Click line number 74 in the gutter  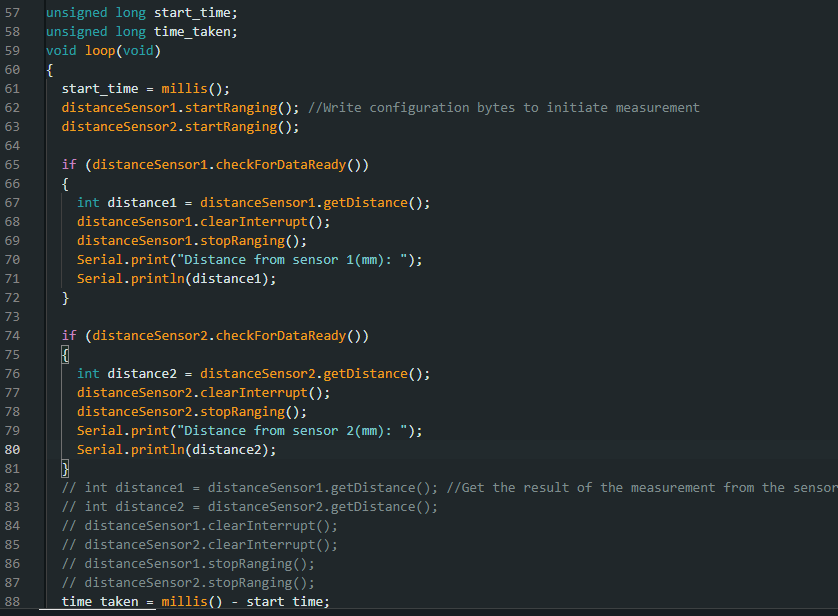[12, 336]
